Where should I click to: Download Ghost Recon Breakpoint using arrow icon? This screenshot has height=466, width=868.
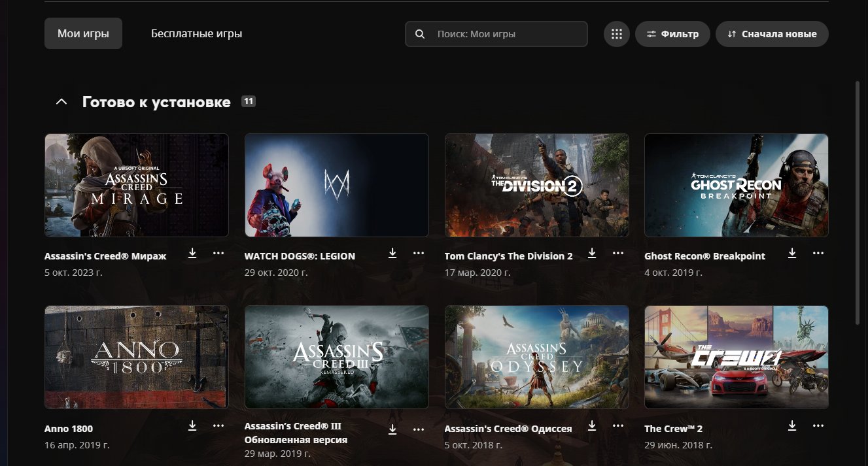pyautogui.click(x=792, y=253)
